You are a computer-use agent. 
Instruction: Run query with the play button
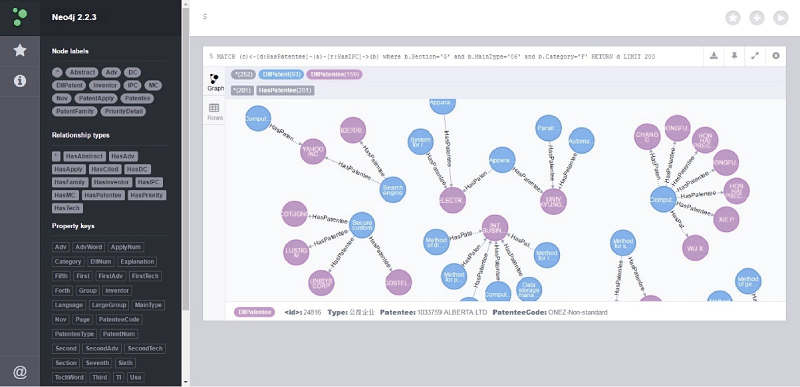click(x=781, y=18)
